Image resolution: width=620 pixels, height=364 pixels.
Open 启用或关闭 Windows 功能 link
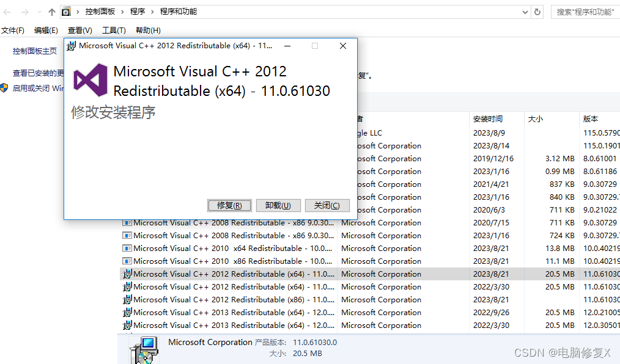coord(38,88)
